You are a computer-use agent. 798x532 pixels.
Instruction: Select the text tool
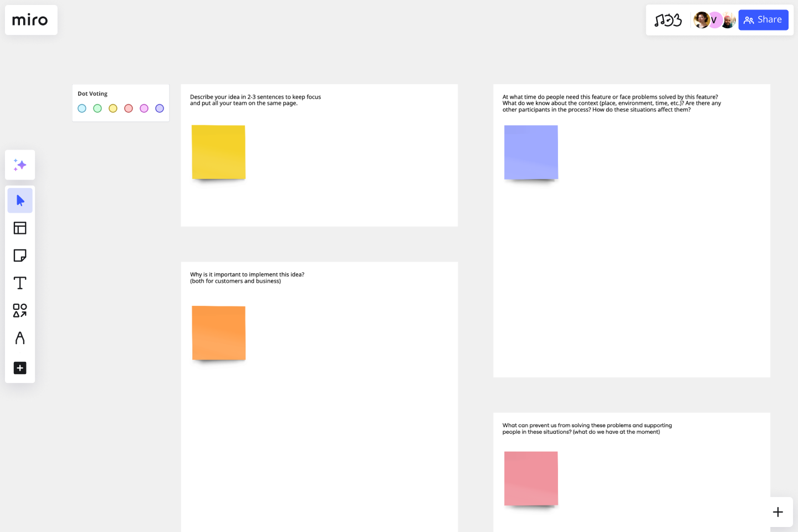click(x=20, y=283)
